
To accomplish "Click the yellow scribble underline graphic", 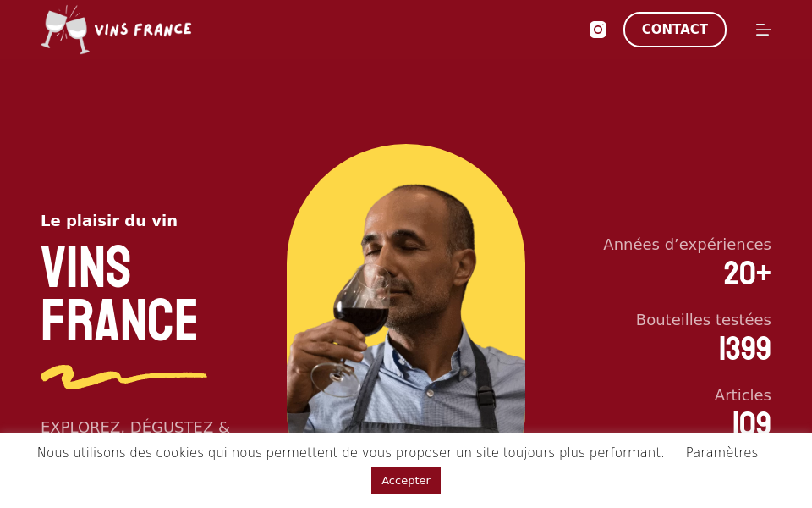I will [x=123, y=373].
